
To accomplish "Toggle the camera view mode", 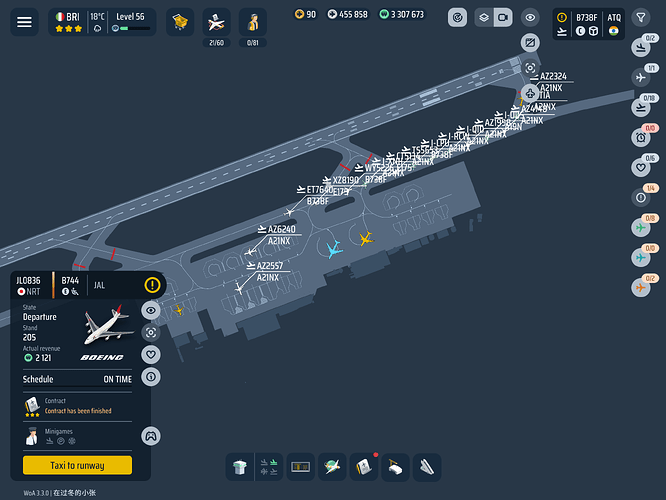I will 503,17.
